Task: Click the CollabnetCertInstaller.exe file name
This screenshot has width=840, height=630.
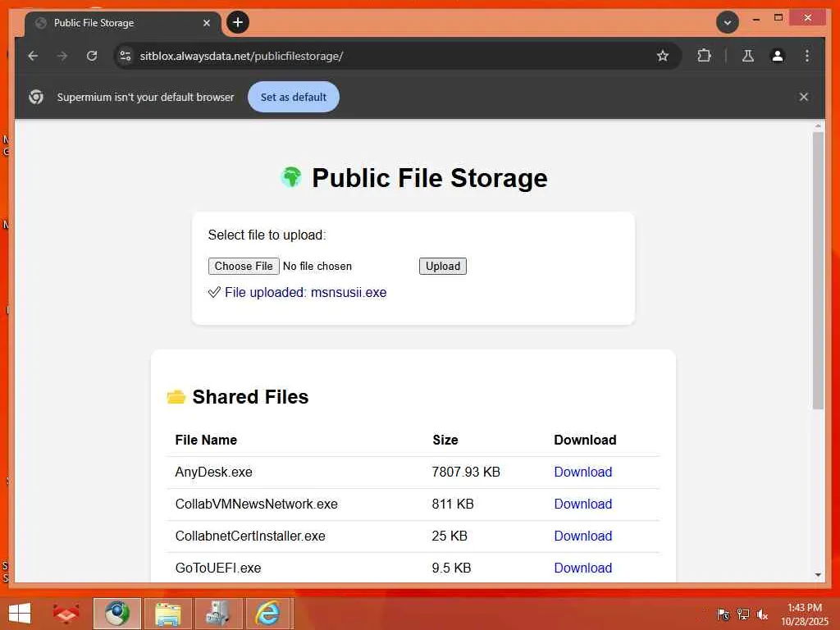Action: tap(250, 536)
